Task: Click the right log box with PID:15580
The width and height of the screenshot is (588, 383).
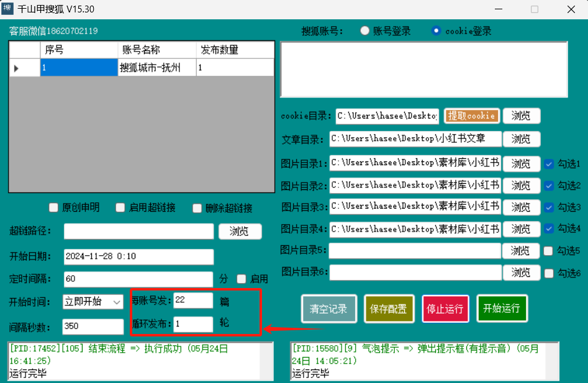Action: (425, 361)
